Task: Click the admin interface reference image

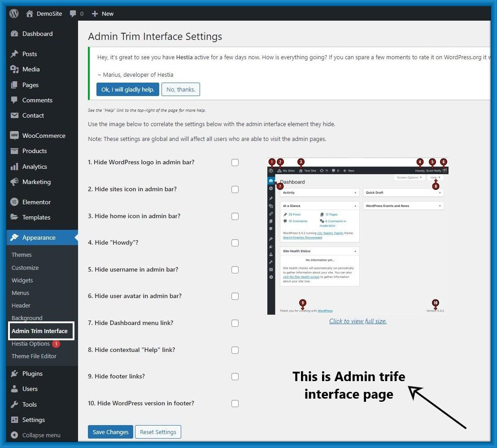Action: [x=357, y=236]
